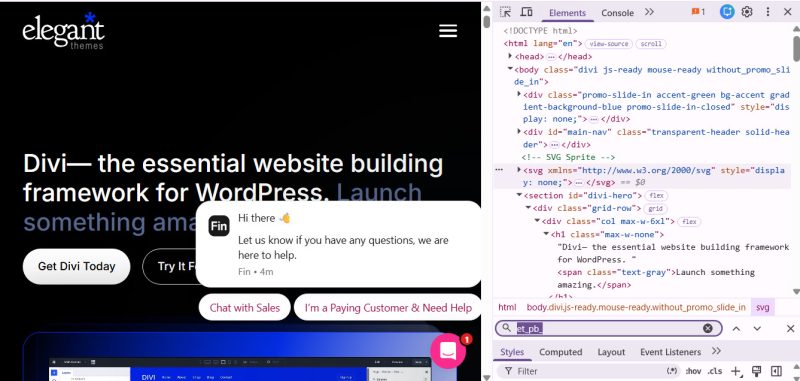Select body.divi breadcrumb item
800x381 pixels.
pyautogui.click(x=636, y=307)
